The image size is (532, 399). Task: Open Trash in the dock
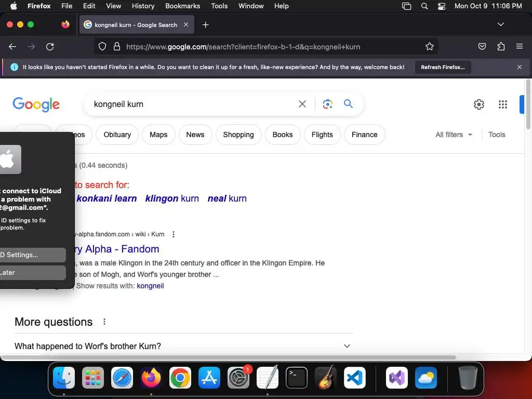(x=468, y=378)
